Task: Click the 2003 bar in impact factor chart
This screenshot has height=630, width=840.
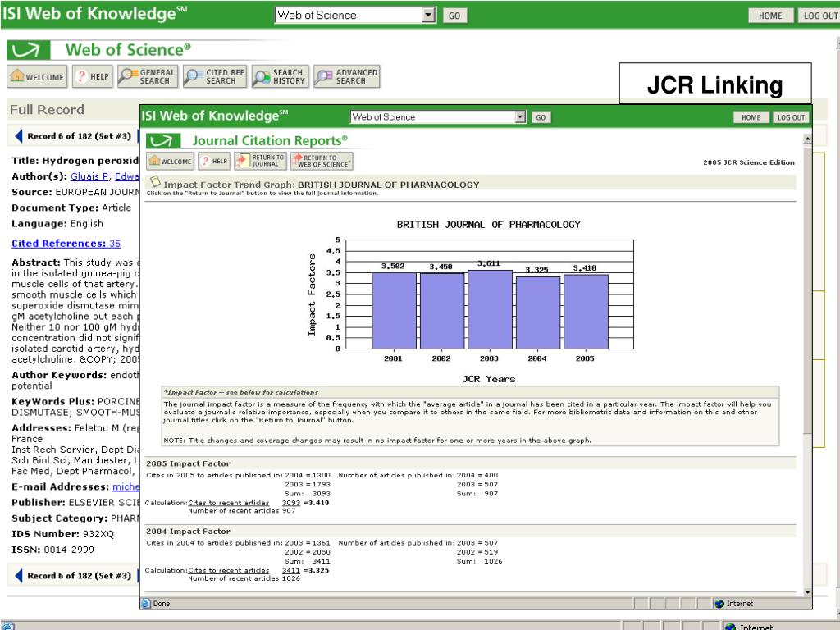Action: tap(490, 309)
